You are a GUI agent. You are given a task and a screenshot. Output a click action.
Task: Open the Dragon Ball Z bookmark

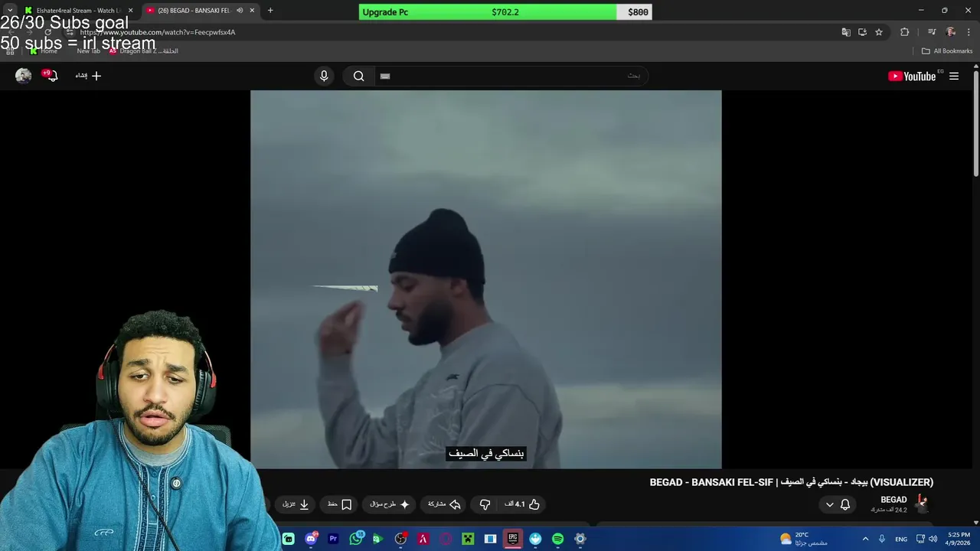pyautogui.click(x=143, y=51)
